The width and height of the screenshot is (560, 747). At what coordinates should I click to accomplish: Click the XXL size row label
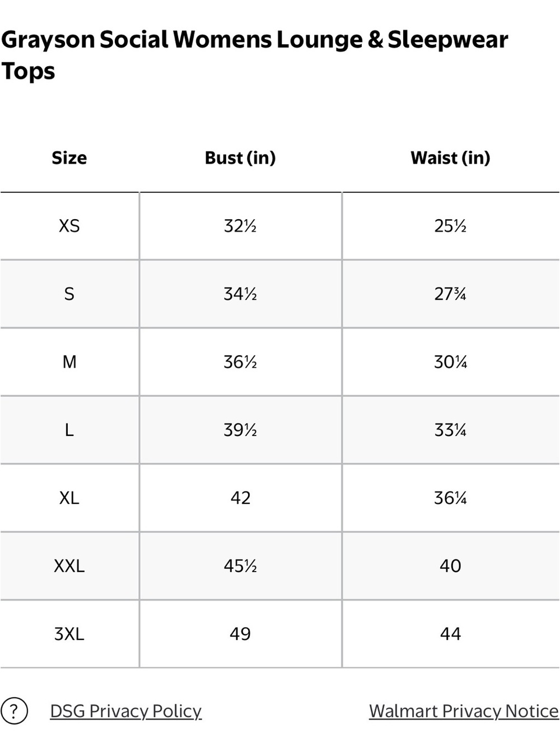click(69, 566)
